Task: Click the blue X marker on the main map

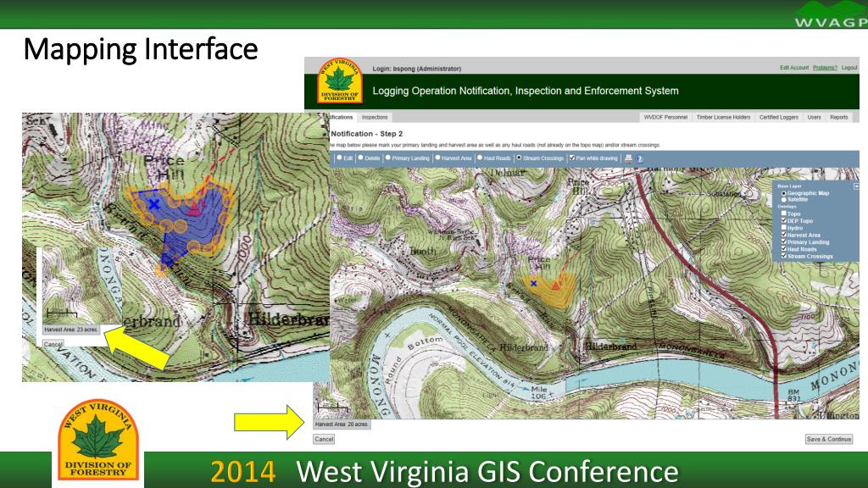Action: [x=534, y=283]
